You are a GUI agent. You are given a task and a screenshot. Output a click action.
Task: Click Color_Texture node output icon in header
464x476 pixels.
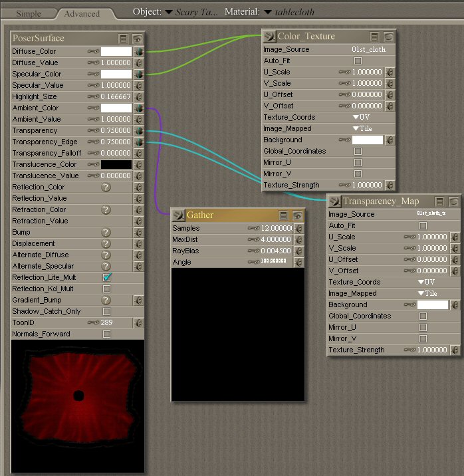click(x=269, y=37)
